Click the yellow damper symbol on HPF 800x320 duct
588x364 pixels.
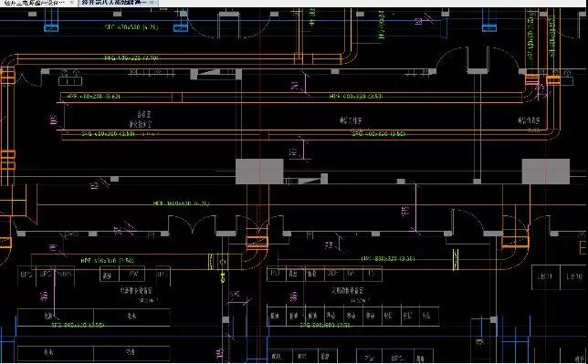[x=456, y=259]
